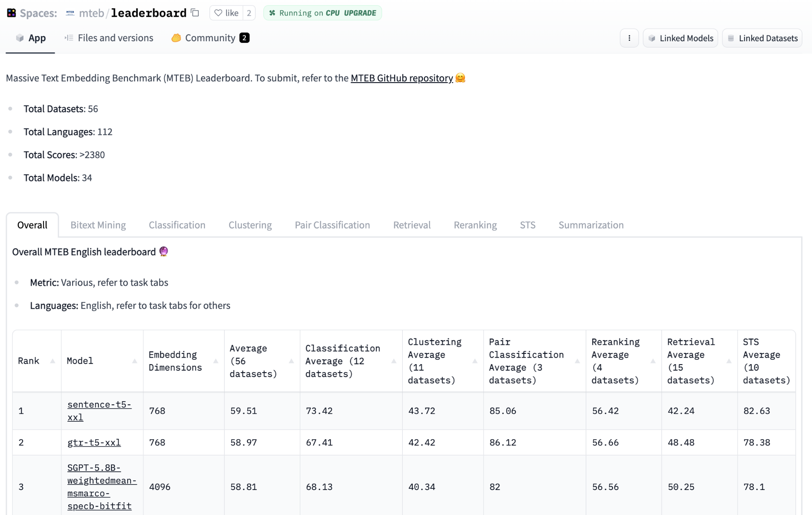Image resolution: width=812 pixels, height=515 pixels.
Task: Click the mteb organization avatar icon
Action: [x=70, y=13]
